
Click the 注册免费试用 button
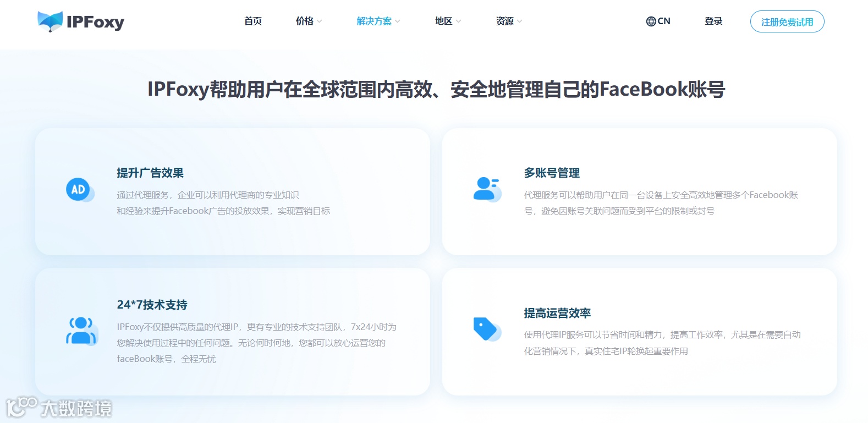(x=787, y=22)
